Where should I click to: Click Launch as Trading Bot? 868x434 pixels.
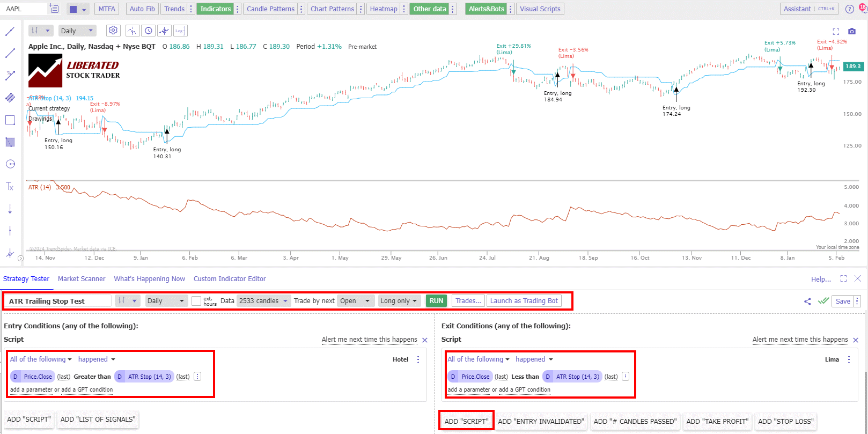coord(524,301)
